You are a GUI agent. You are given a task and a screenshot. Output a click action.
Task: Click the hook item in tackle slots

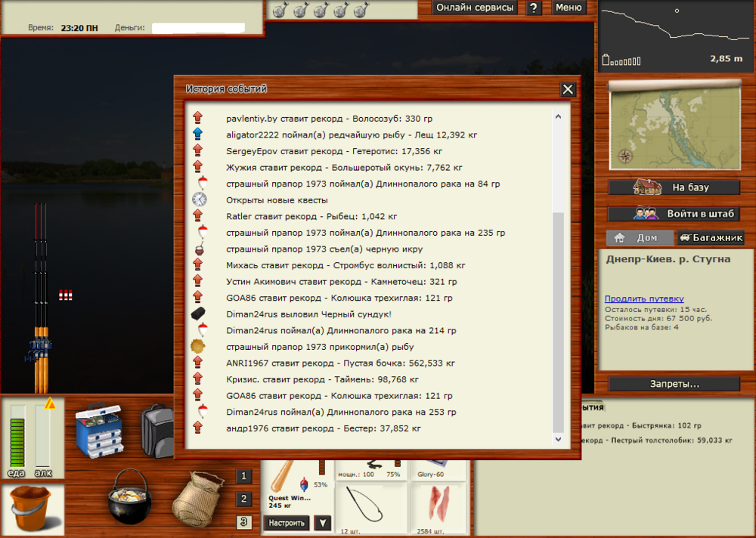[x=371, y=507]
